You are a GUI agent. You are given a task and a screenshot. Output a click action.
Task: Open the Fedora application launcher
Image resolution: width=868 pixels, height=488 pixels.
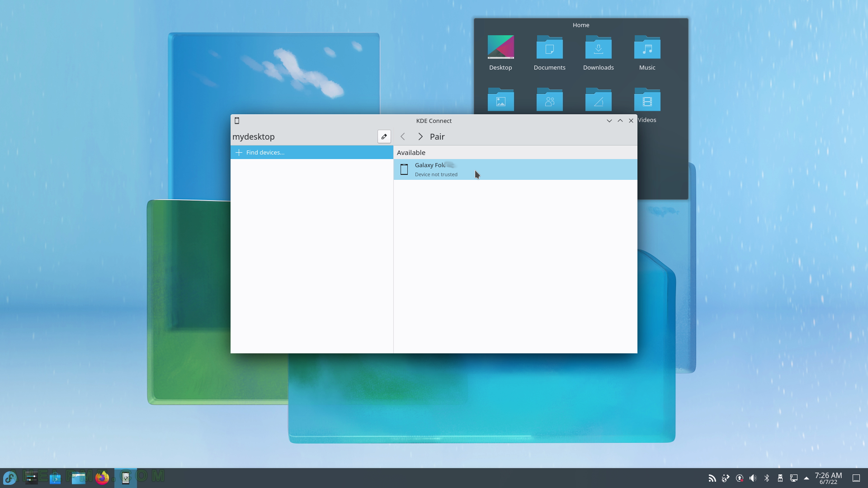tap(10, 478)
